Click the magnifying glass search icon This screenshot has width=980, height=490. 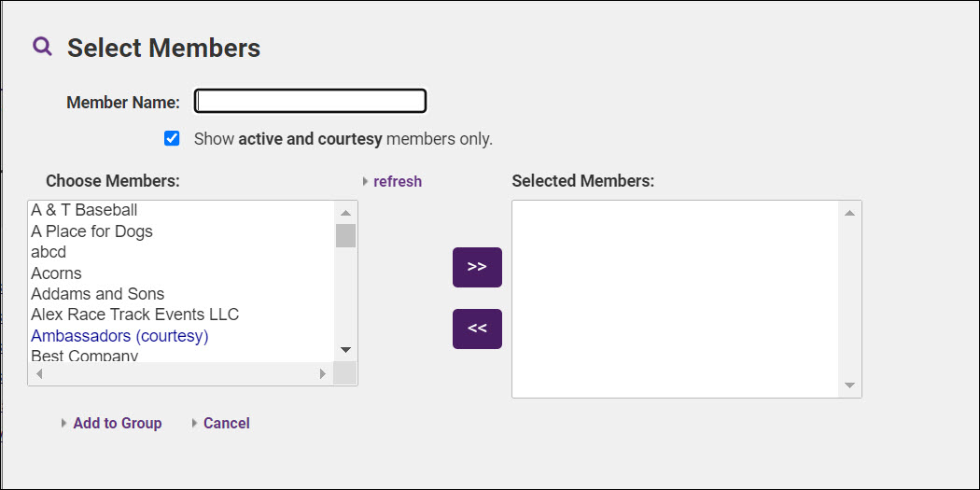pos(42,46)
